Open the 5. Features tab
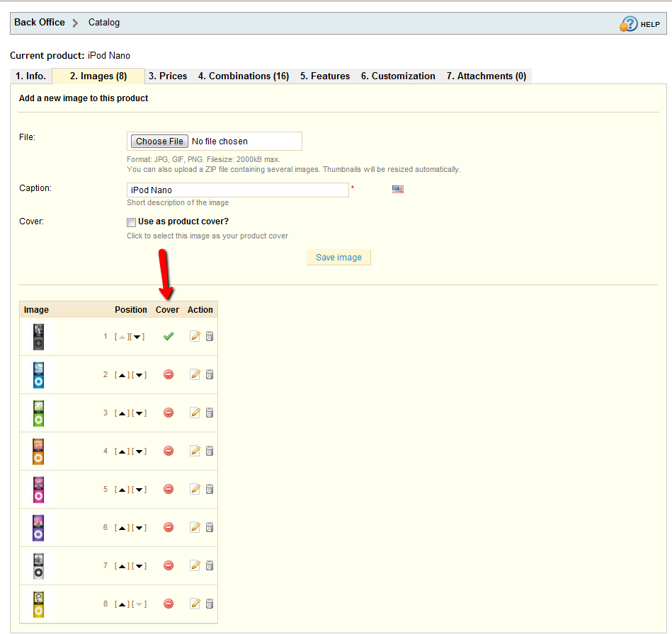The height and width of the screenshot is (634, 672). (x=325, y=76)
